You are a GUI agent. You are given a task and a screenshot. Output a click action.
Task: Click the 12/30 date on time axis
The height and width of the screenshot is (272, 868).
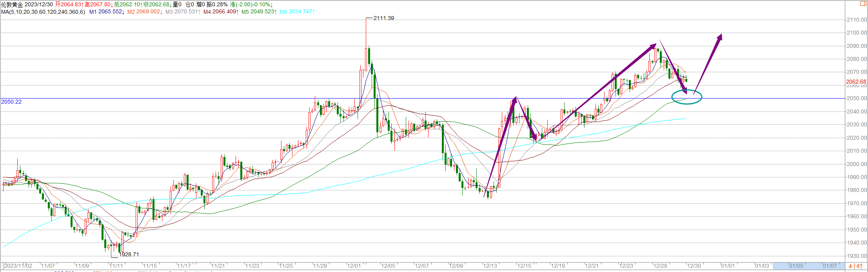click(x=694, y=266)
